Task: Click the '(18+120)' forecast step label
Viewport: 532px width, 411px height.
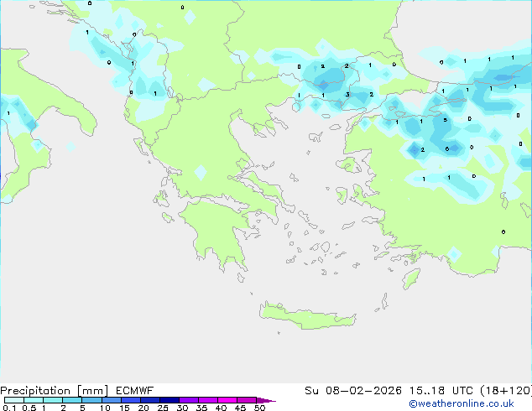Action: pyautogui.click(x=506, y=391)
